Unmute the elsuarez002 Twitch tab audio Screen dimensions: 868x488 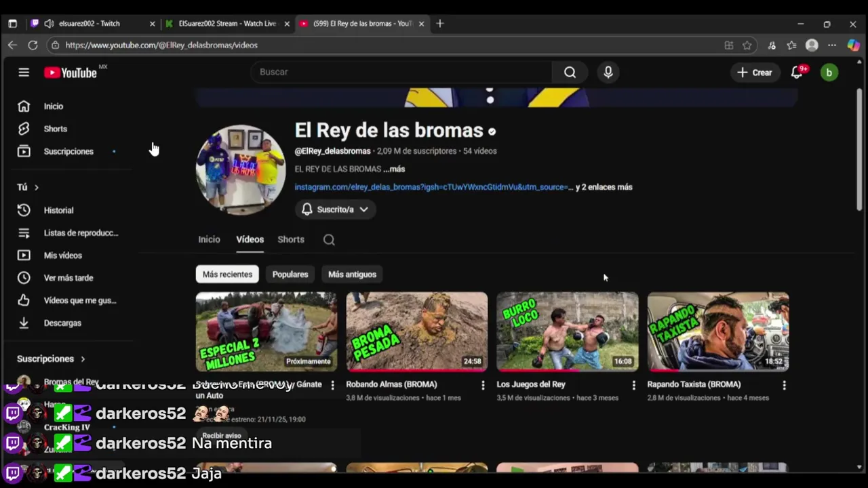pyautogui.click(x=49, y=24)
